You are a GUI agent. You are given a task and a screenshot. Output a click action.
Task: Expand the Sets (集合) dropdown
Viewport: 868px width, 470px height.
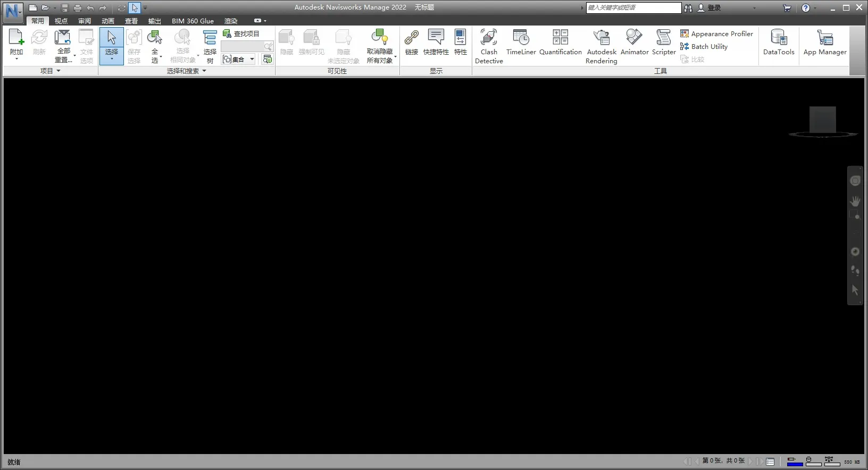(x=252, y=60)
